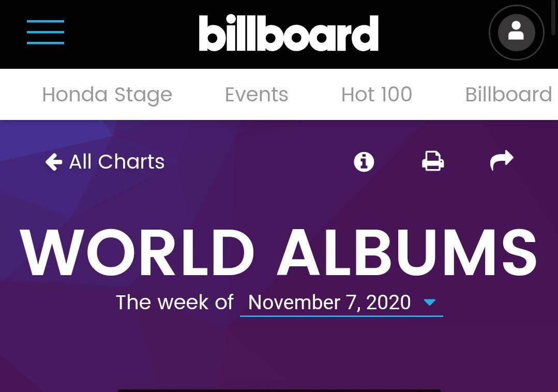This screenshot has width=558, height=392.
Task: Click "The week of" label text
Action: [x=174, y=303]
